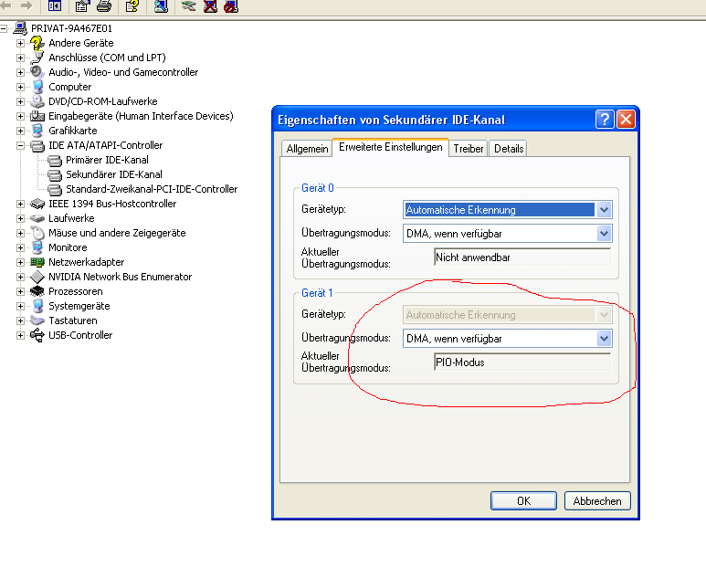Switch to the Treiber tab
The image size is (706, 588).
(469, 149)
